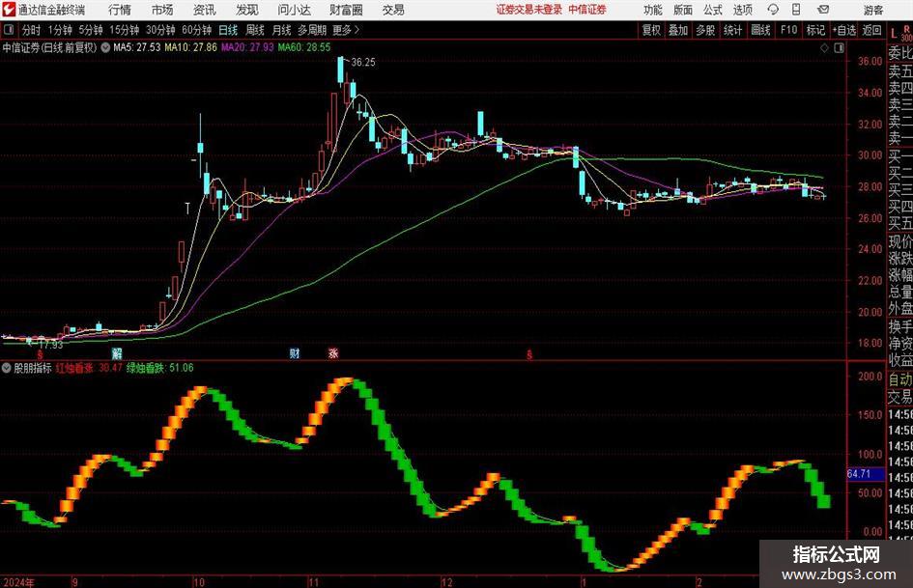Click the 多股 multi-stock button

[705, 30]
